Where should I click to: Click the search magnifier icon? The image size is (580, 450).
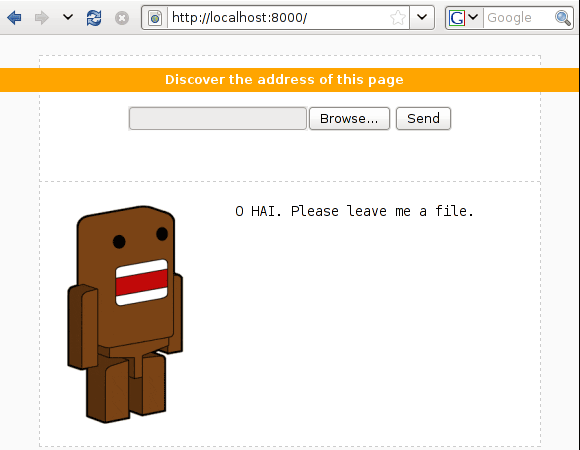click(x=563, y=18)
